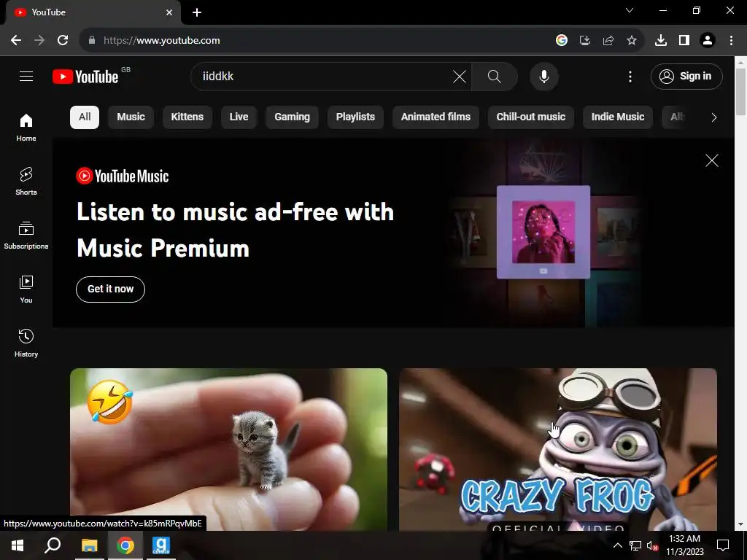
Task: Open a new browser tab
Action: point(197,12)
